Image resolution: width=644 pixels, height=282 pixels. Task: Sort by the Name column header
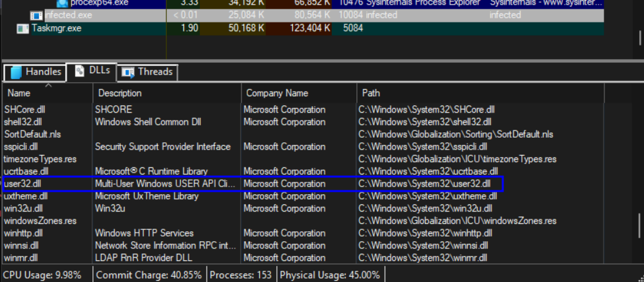pos(48,93)
